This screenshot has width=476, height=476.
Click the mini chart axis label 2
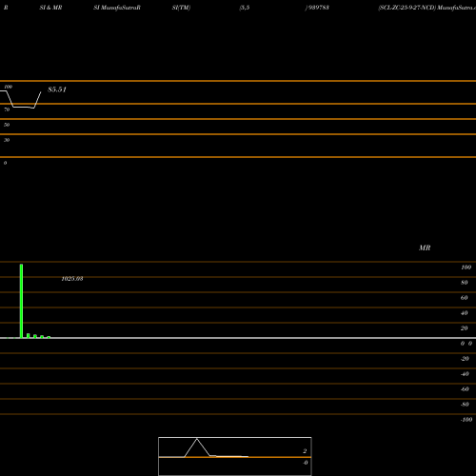305,451
